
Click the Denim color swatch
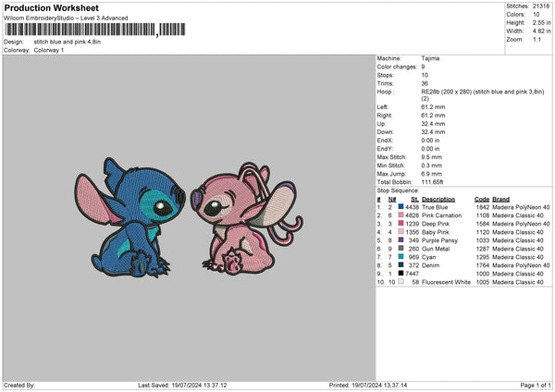401,266
